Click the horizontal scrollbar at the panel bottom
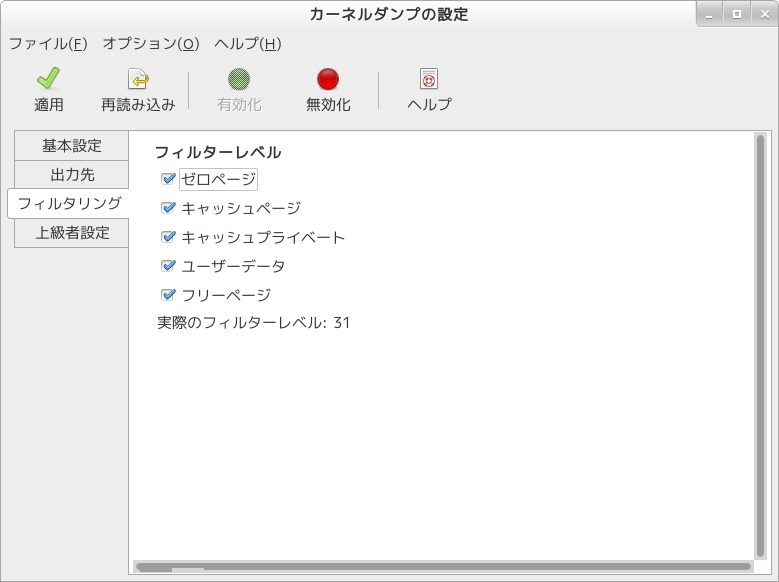This screenshot has width=779, height=582. (440, 567)
